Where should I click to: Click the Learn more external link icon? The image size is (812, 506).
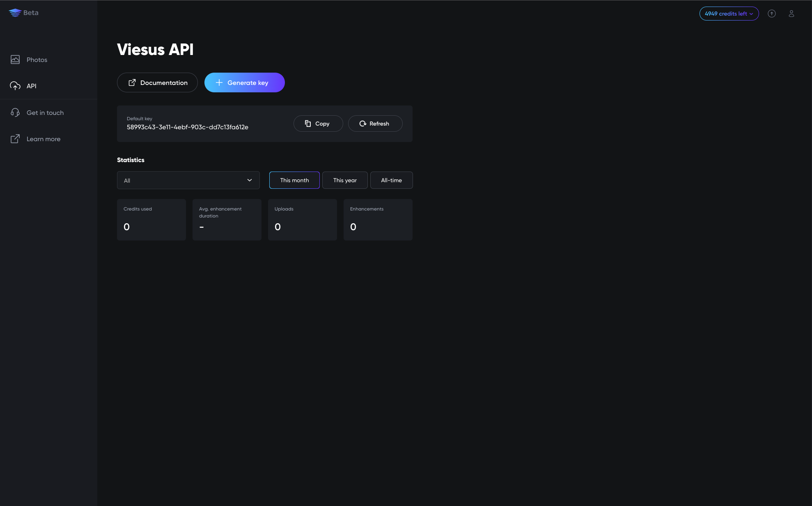[15, 139]
